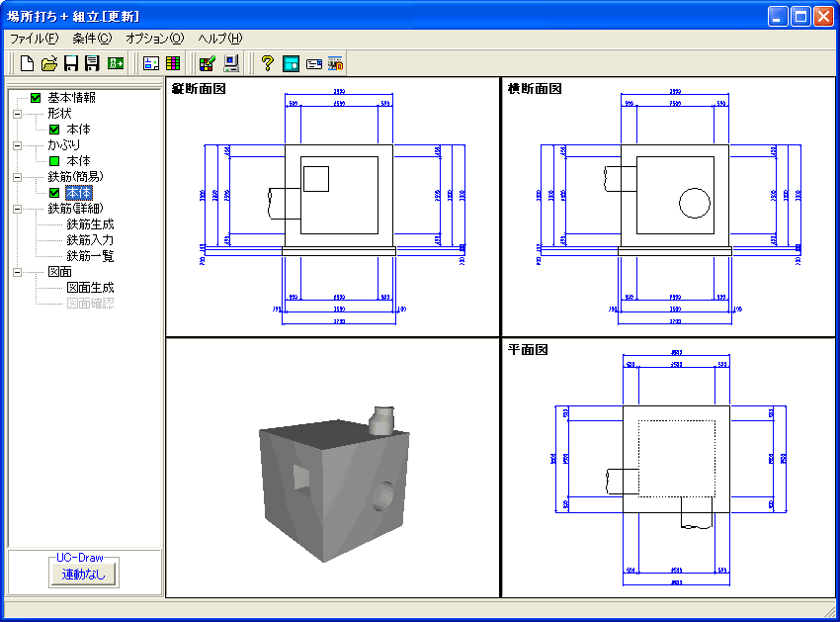Click the first Save floppy disk icon

pyautogui.click(x=71, y=63)
